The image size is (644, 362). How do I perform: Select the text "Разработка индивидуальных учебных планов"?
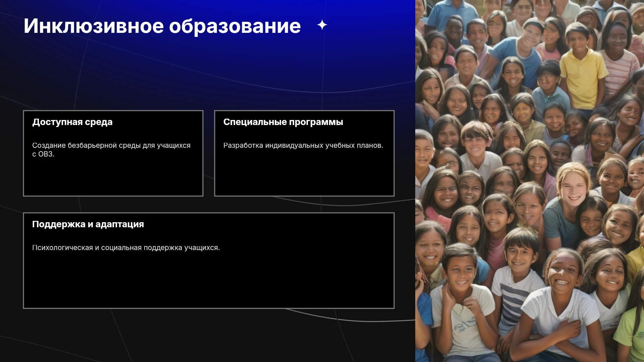(303, 145)
